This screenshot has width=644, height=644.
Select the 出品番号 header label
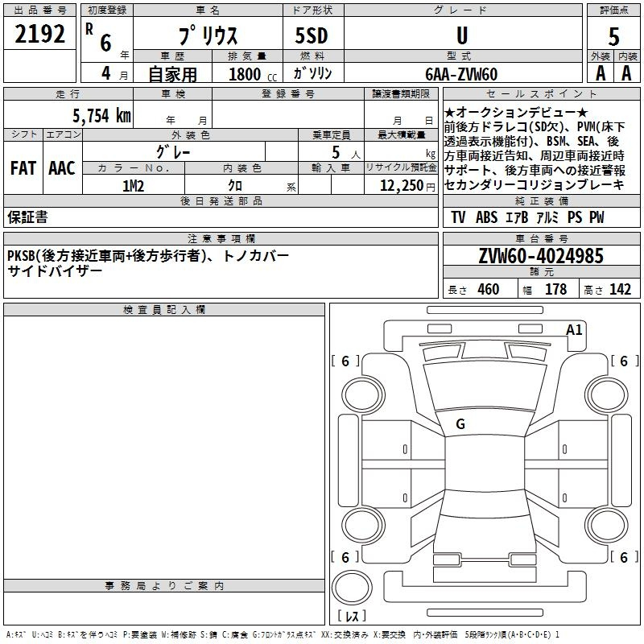click(x=39, y=10)
